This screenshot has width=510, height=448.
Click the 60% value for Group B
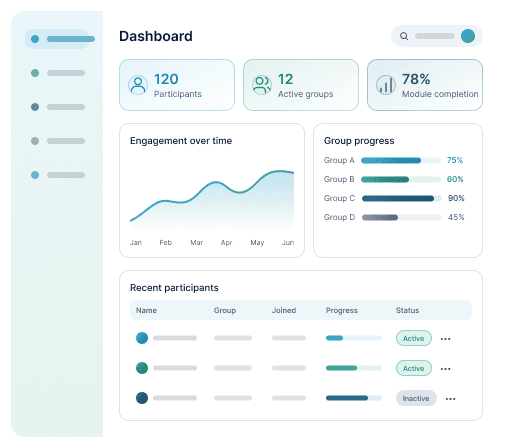455,179
